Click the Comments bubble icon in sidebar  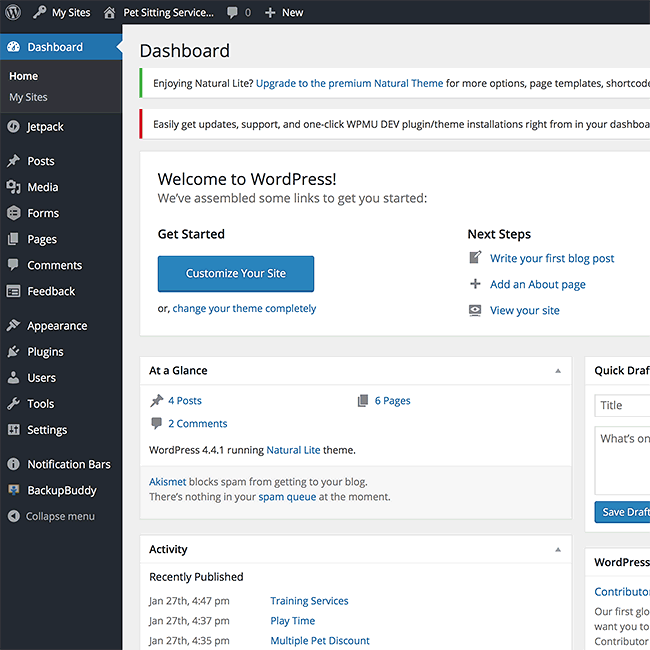tap(13, 265)
